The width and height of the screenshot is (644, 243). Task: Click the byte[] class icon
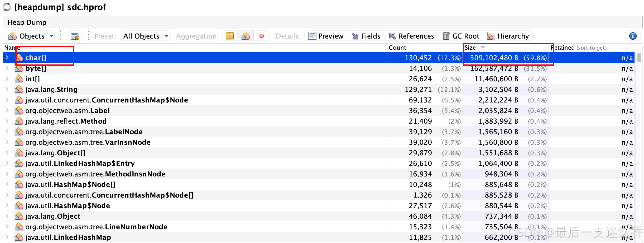19,68
